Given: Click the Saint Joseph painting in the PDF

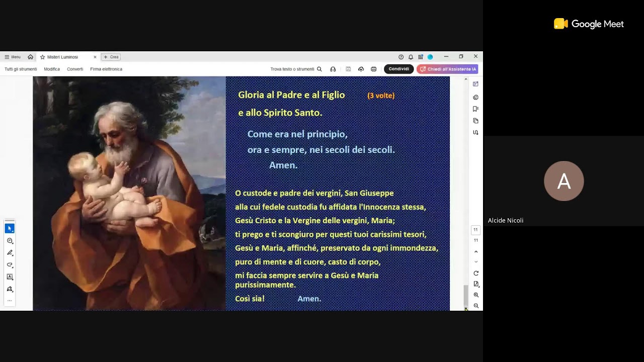Looking at the screenshot, I should click(x=129, y=194).
